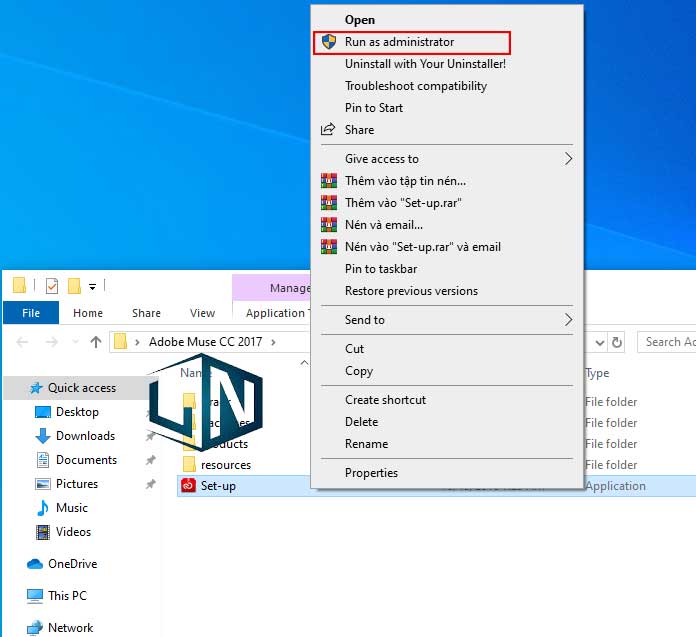This screenshot has width=696, height=637.
Task: Click the share arrow icon in the context menu
Action: point(328,130)
